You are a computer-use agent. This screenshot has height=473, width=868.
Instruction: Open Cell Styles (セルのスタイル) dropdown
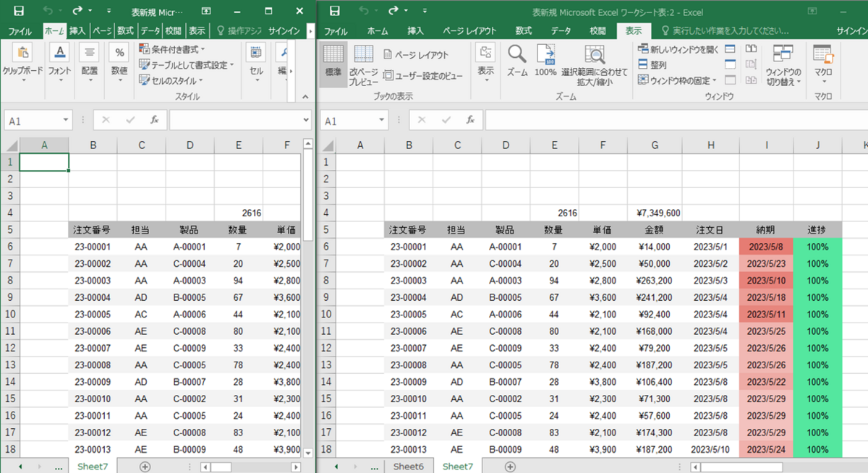tap(171, 81)
